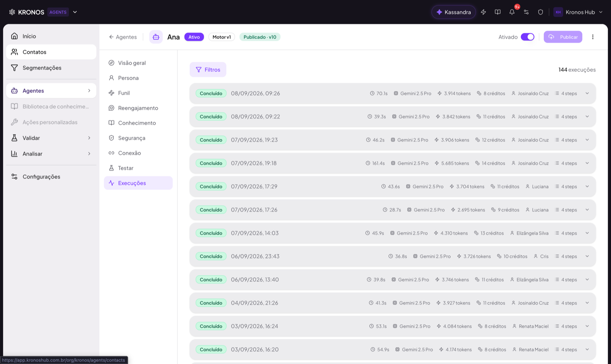Click the Publicar button
This screenshot has height=364, width=611.
(563, 37)
